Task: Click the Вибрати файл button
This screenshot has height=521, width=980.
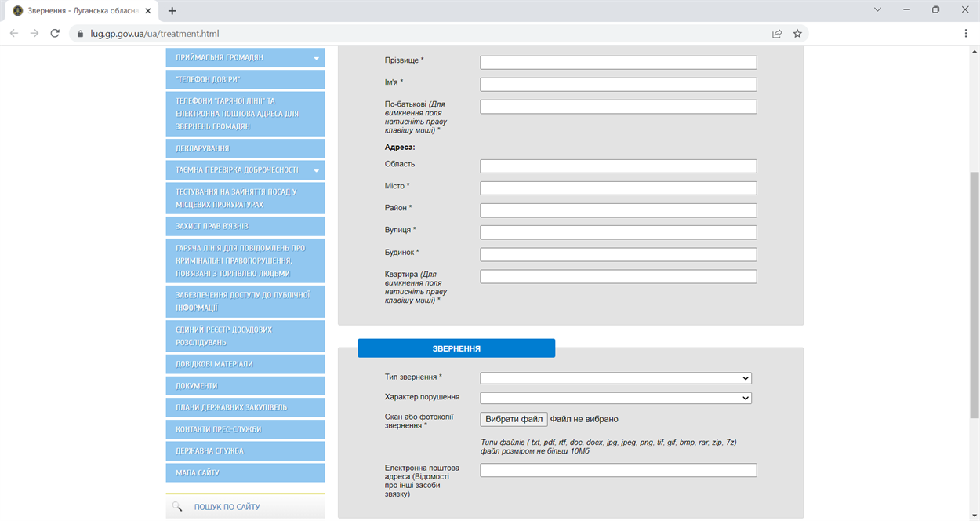Action: pos(514,419)
